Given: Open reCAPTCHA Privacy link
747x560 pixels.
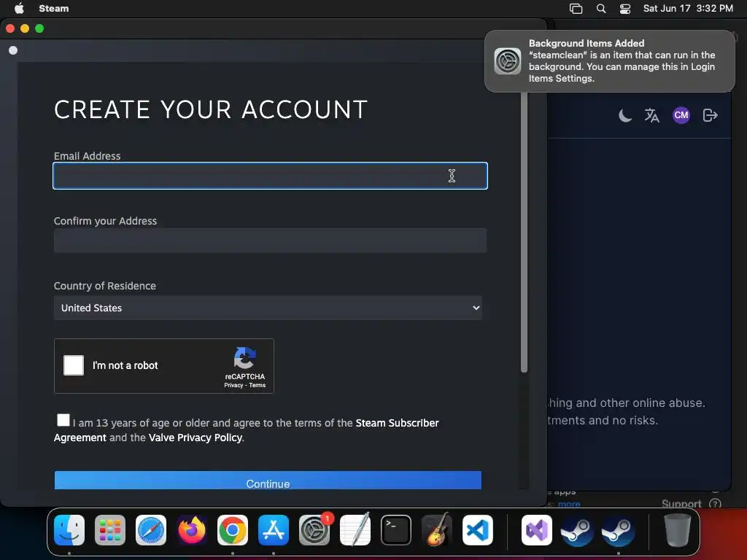Looking at the screenshot, I should [x=233, y=385].
